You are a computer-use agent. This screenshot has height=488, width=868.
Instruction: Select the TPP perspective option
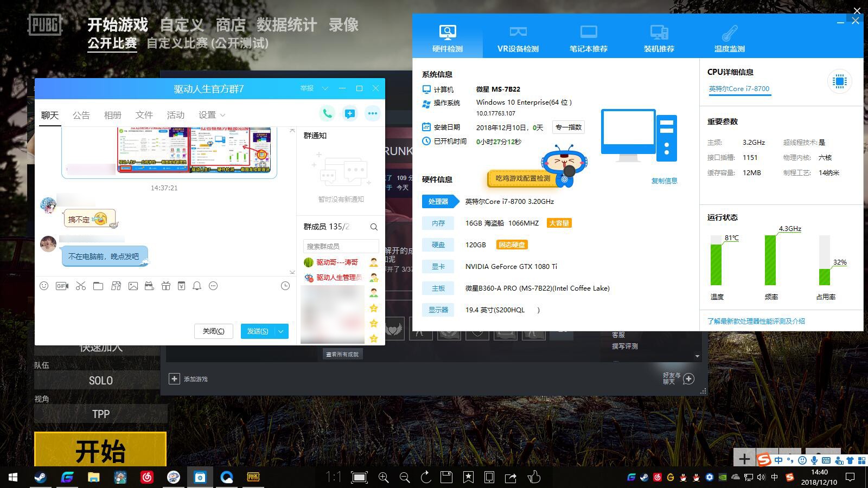pos(101,414)
